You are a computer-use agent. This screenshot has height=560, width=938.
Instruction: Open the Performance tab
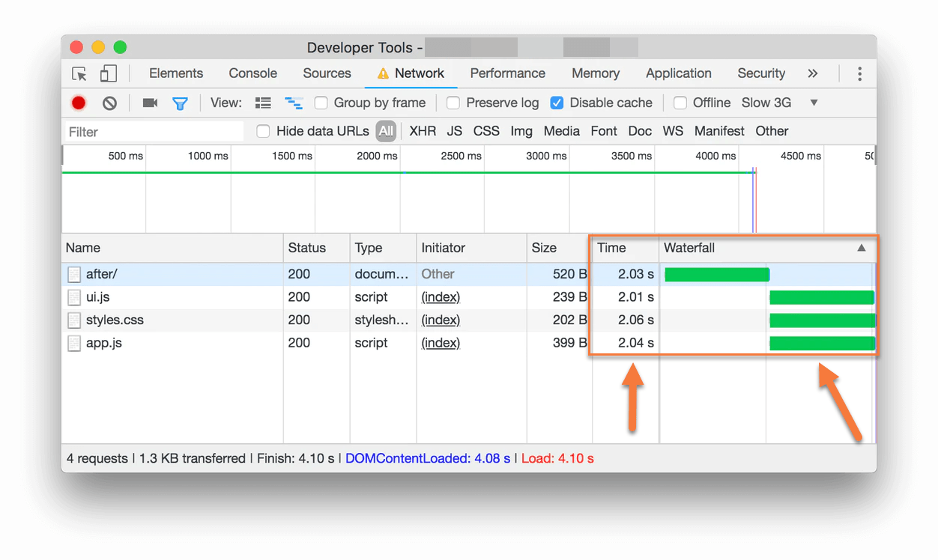pyautogui.click(x=507, y=73)
